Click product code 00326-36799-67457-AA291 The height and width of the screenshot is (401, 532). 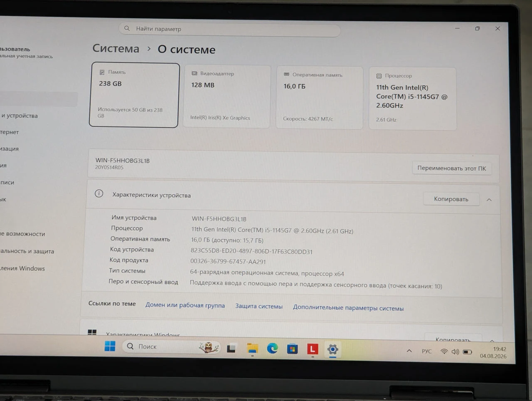click(x=228, y=262)
